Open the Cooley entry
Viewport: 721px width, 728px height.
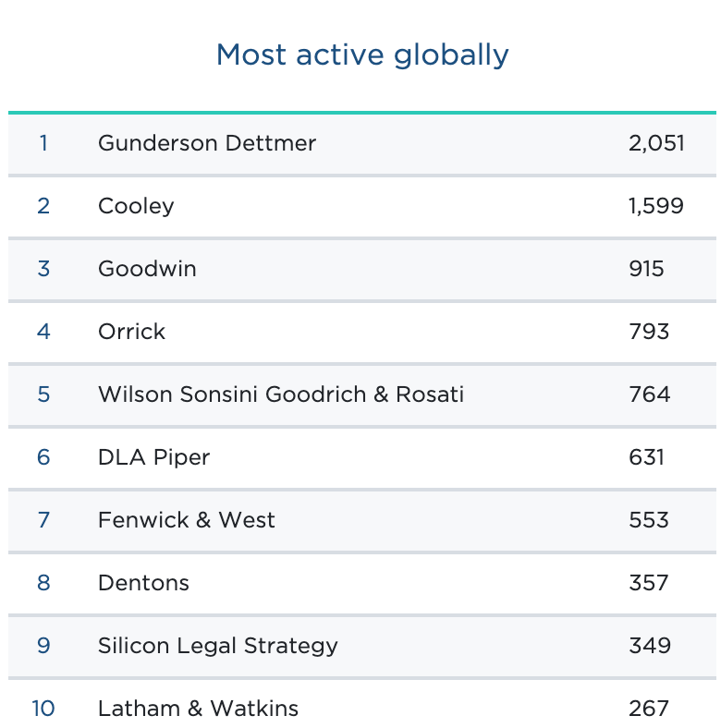coord(136,206)
